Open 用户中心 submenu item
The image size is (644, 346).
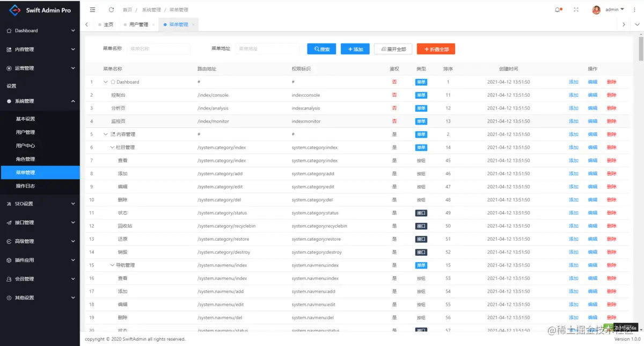point(40,146)
